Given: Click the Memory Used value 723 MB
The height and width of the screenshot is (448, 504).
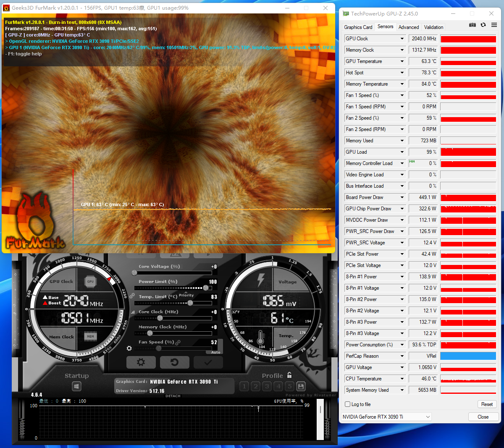Looking at the screenshot, I should [x=423, y=141].
